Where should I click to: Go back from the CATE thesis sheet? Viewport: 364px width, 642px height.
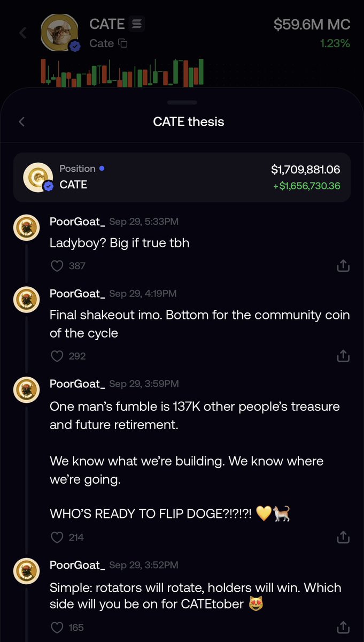(21, 122)
